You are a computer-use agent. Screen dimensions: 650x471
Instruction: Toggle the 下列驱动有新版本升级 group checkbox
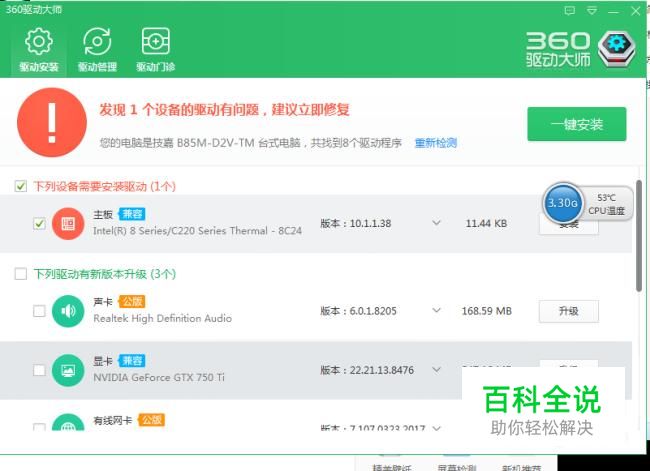(x=20, y=274)
